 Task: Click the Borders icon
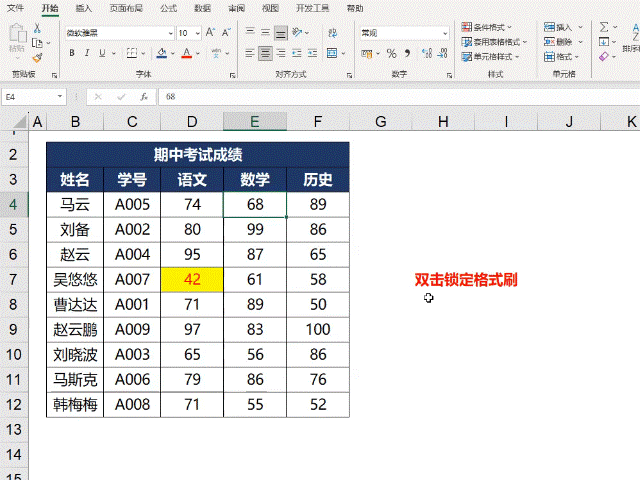tap(131, 53)
